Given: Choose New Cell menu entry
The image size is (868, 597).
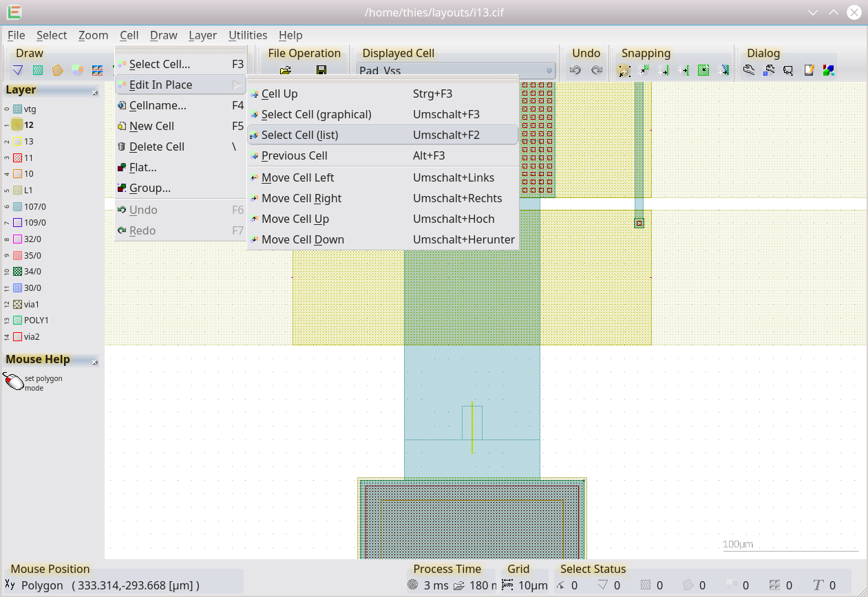Looking at the screenshot, I should (x=180, y=126).
